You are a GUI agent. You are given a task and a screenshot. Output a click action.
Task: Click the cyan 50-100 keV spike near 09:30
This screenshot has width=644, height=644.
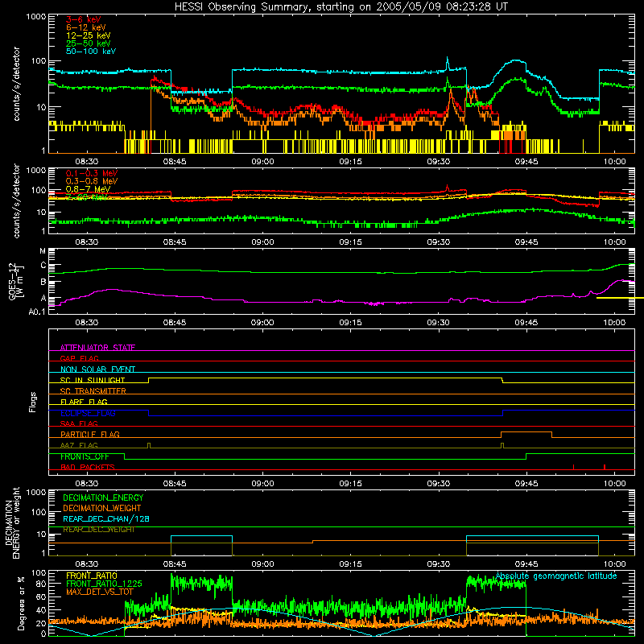point(448,62)
